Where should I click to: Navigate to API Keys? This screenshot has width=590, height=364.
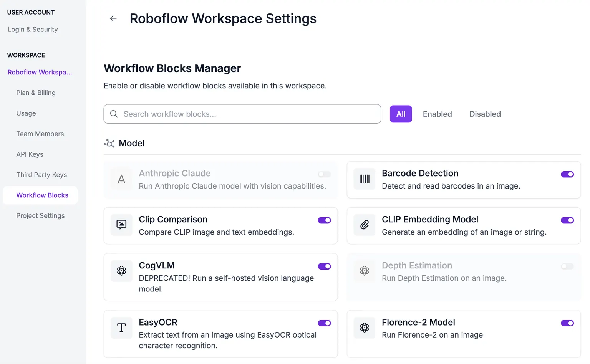pos(30,154)
